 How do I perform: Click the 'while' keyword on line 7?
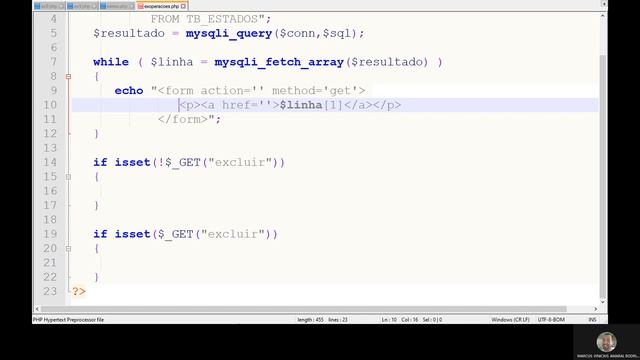tap(111, 62)
